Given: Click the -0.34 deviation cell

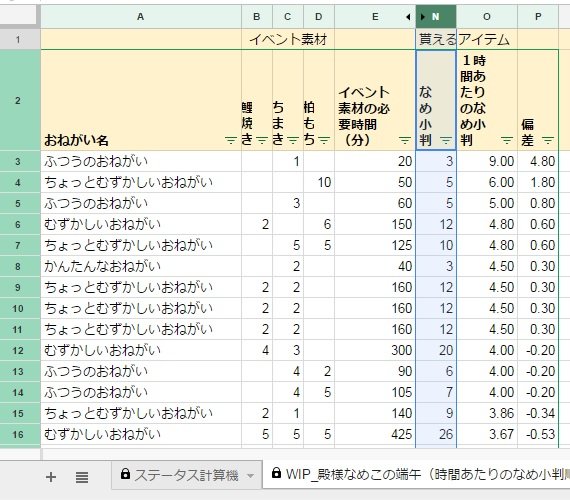Looking at the screenshot, I should click(x=538, y=413).
